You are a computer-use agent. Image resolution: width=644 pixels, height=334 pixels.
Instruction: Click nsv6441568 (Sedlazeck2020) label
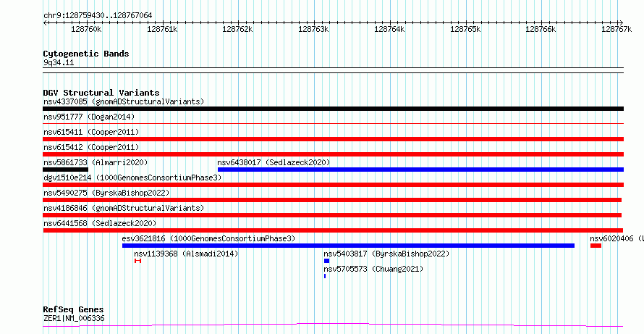click(100, 223)
